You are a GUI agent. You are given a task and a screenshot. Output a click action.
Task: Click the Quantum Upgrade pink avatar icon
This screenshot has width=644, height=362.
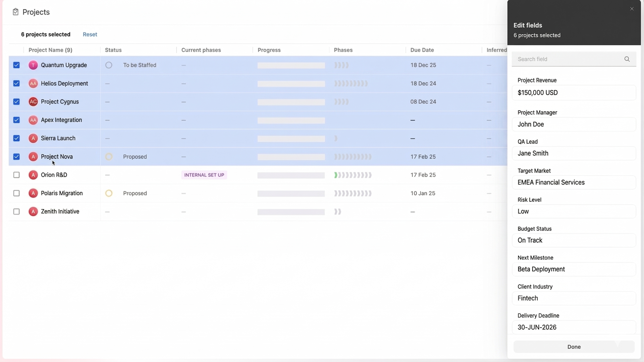tap(33, 65)
